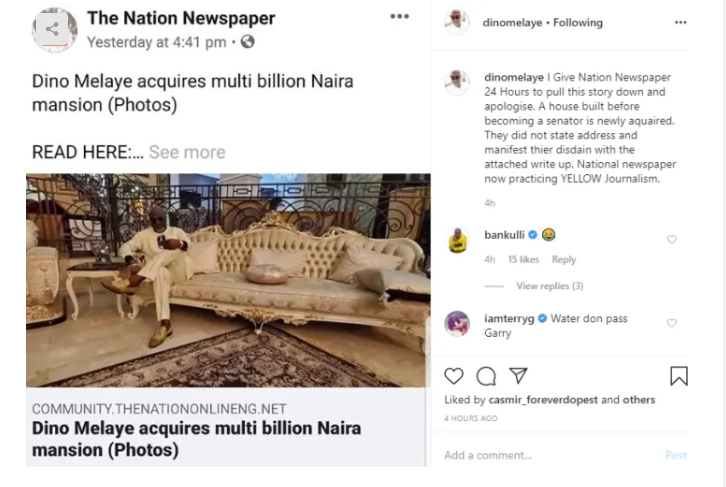The image size is (726, 487).
Task: Reply to bankulli's comment
Action: click(564, 260)
